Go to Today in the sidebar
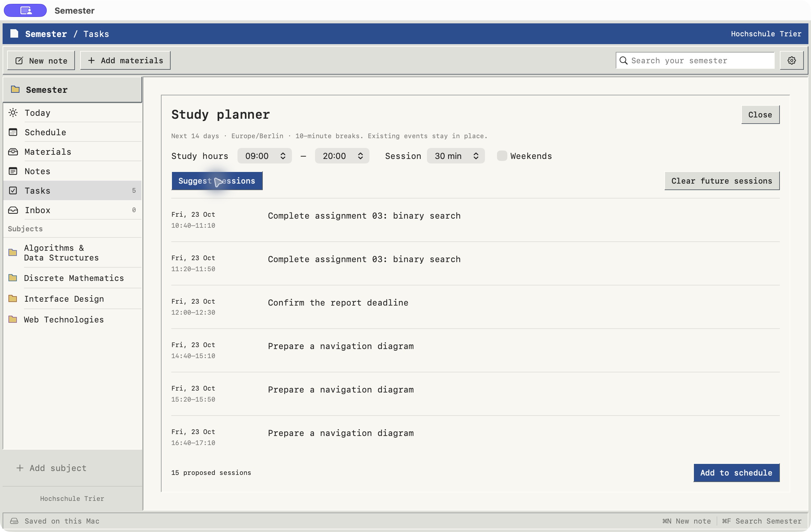This screenshot has height=532, width=811. pyautogui.click(x=73, y=113)
